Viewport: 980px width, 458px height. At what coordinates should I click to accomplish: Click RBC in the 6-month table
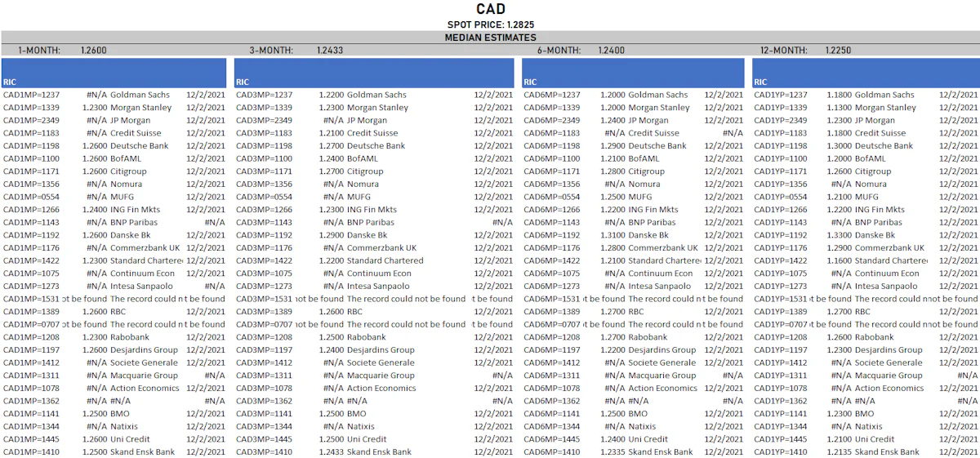pos(636,312)
